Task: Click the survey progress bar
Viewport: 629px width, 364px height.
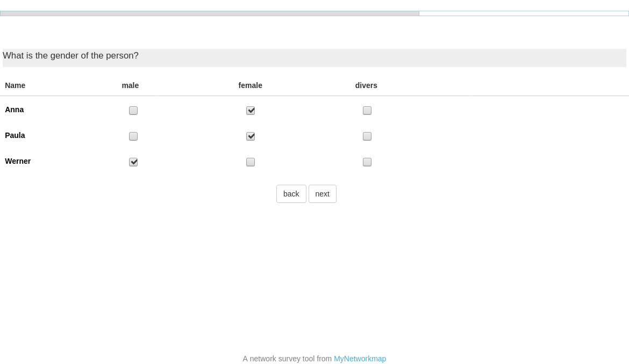Action: click(314, 13)
